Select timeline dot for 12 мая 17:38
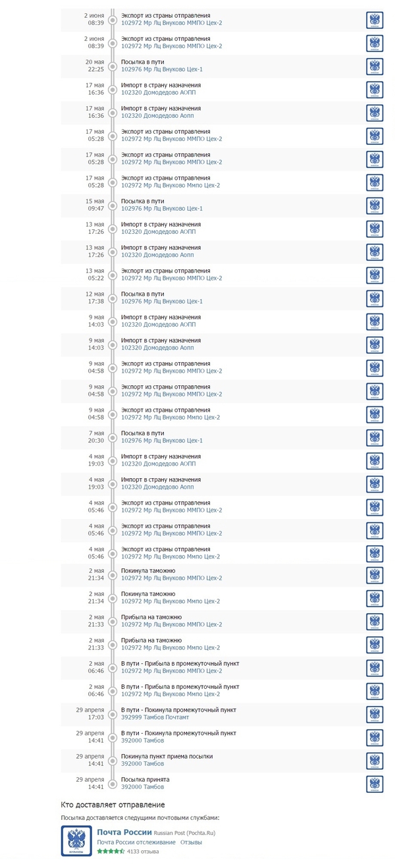This screenshot has height=868, width=395. tap(113, 298)
